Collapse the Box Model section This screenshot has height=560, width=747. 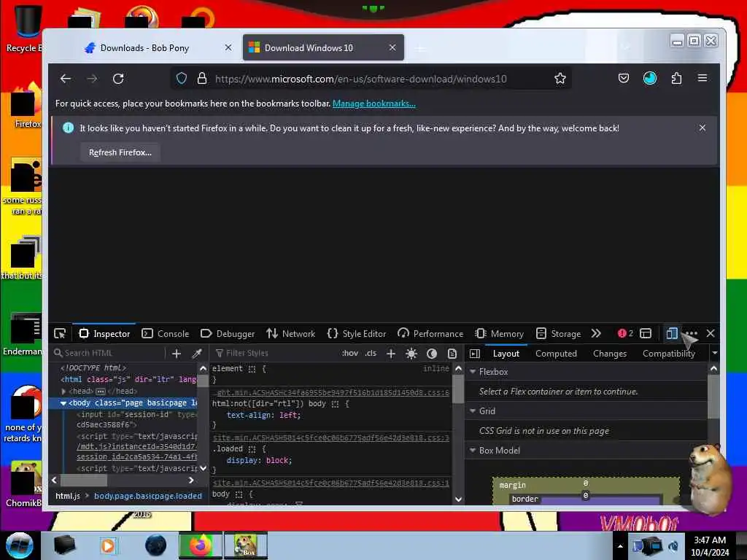click(x=473, y=450)
